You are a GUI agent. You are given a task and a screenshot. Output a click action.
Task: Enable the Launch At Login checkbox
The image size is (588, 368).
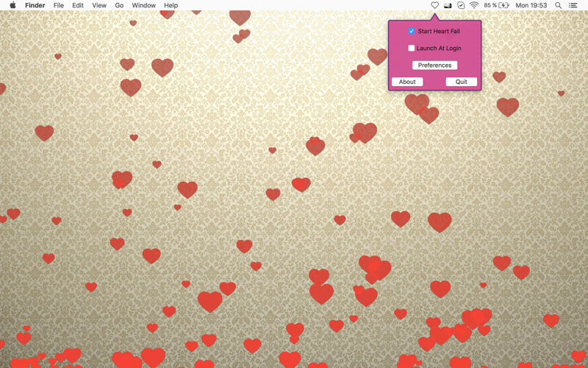(412, 48)
